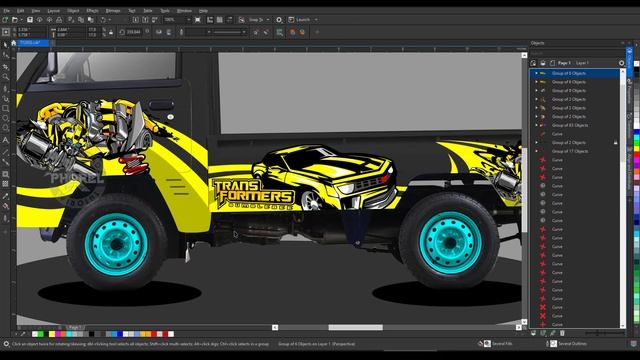The image size is (640, 360).
Task: Open the View menu
Action: coord(36,11)
